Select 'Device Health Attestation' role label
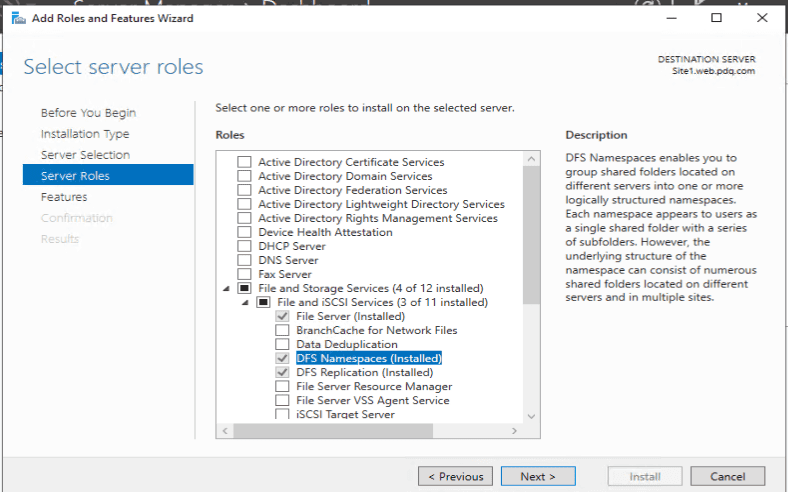The height and width of the screenshot is (492, 788). pyautogui.click(x=325, y=232)
